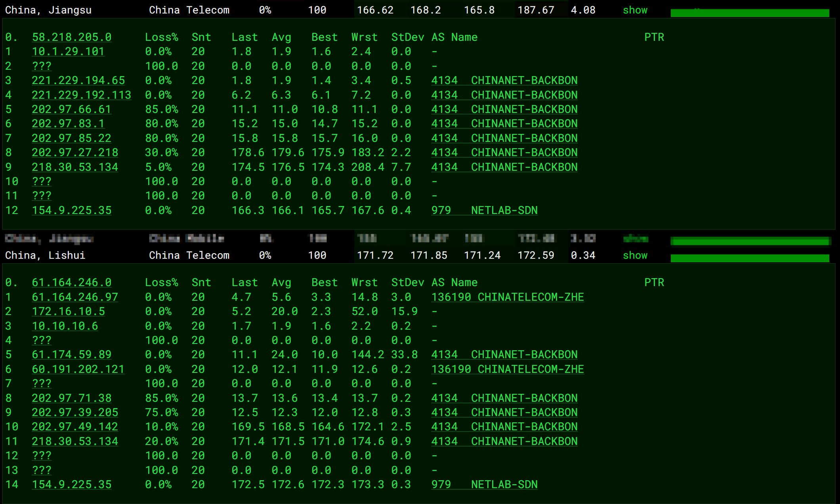Open IP link 202.97.39.205
840x504 pixels.
(75, 412)
